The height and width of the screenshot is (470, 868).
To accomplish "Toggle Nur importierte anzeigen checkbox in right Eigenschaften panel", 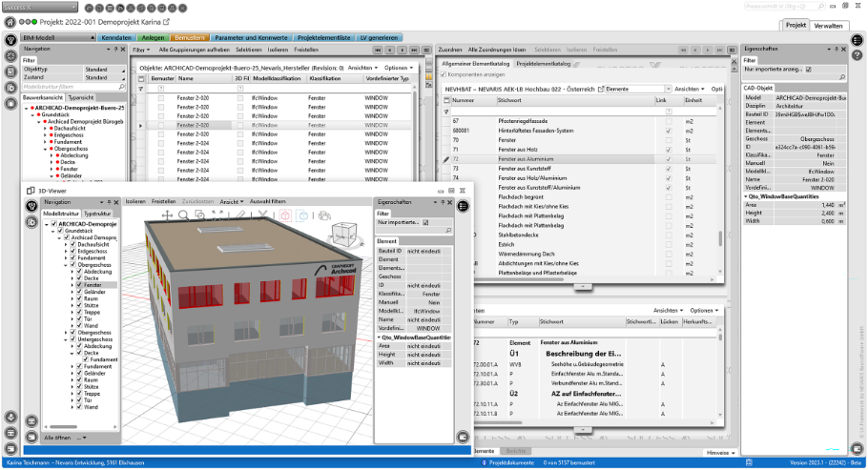I will point(809,70).
